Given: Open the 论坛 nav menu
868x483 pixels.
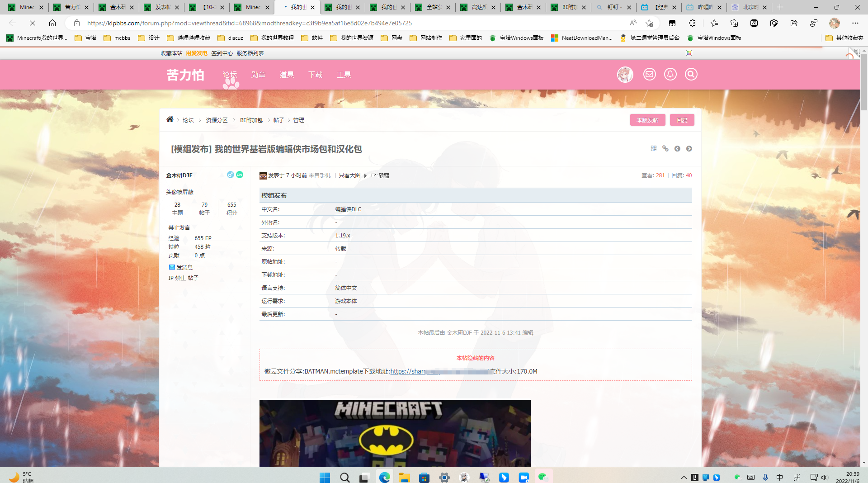Looking at the screenshot, I should (x=230, y=75).
